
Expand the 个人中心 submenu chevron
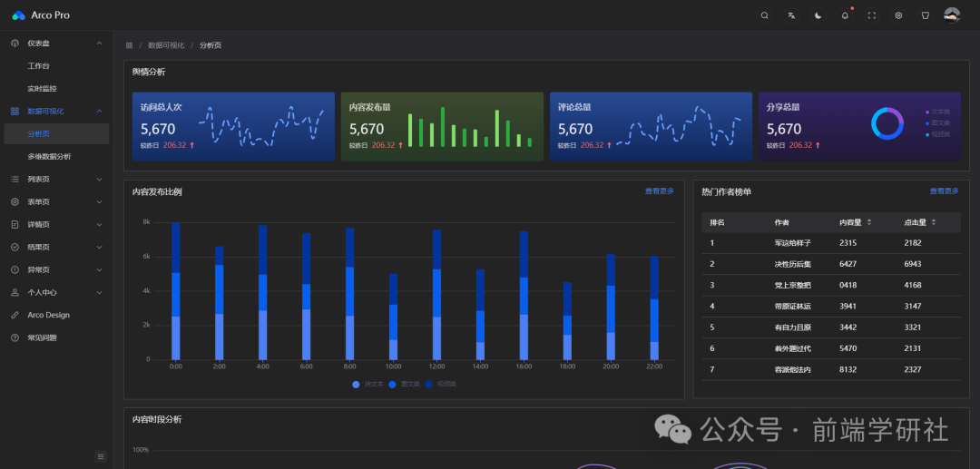100,292
